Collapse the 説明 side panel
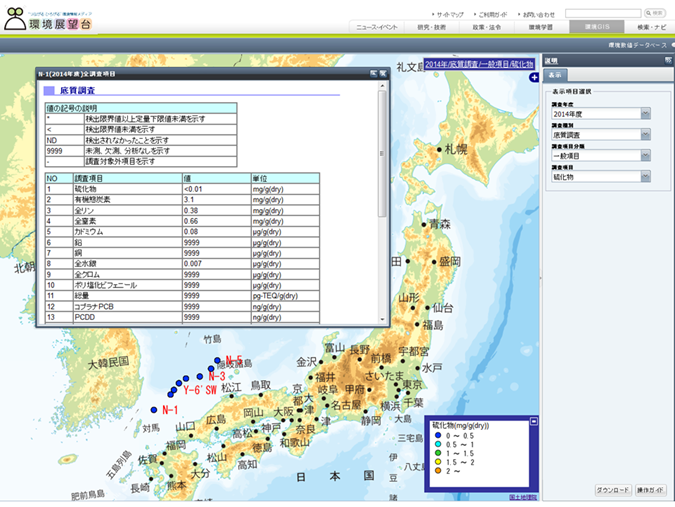675x507 pixels. 668,61
